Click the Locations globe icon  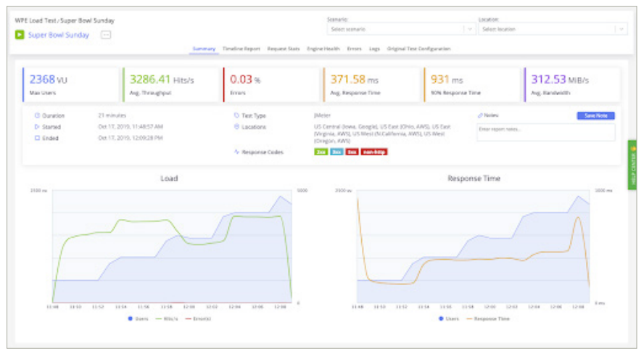point(236,127)
